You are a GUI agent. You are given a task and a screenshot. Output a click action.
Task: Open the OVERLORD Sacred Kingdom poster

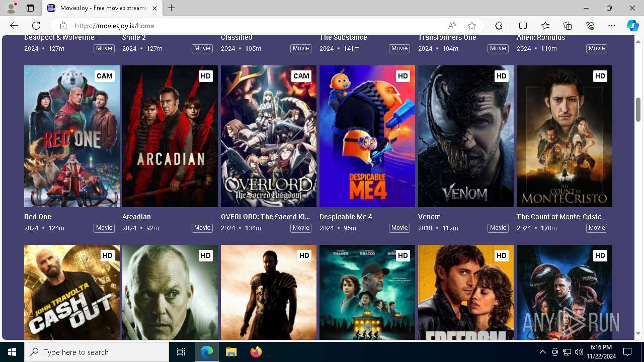[269, 136]
